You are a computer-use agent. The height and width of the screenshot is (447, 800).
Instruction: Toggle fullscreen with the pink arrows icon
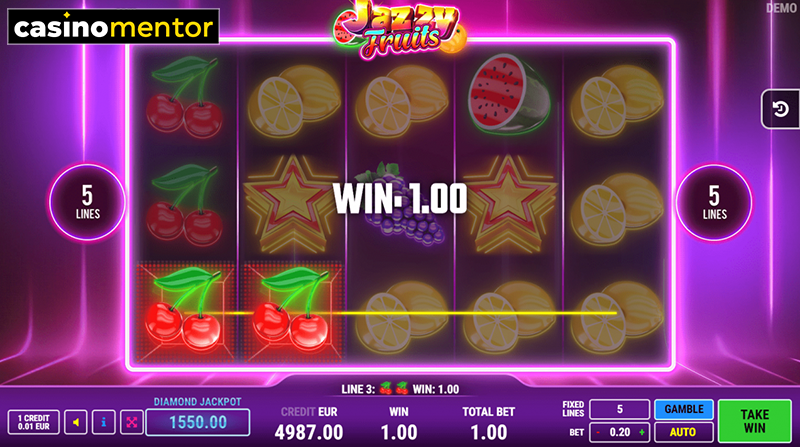coord(131,423)
